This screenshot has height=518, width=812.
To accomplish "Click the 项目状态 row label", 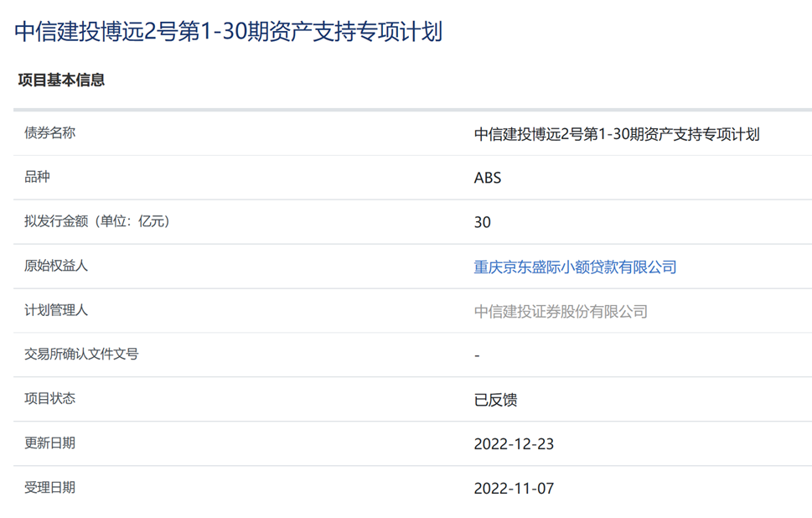I will [49, 398].
